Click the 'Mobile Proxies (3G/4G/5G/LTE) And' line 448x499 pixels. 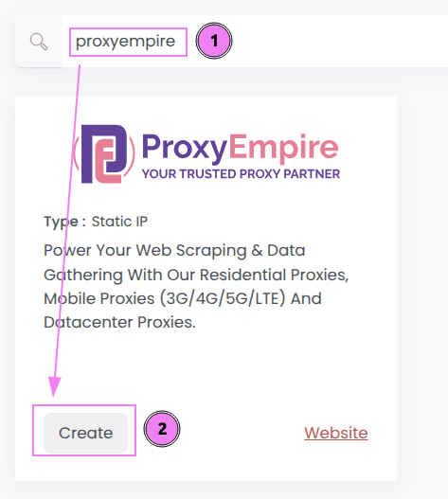[x=183, y=298]
